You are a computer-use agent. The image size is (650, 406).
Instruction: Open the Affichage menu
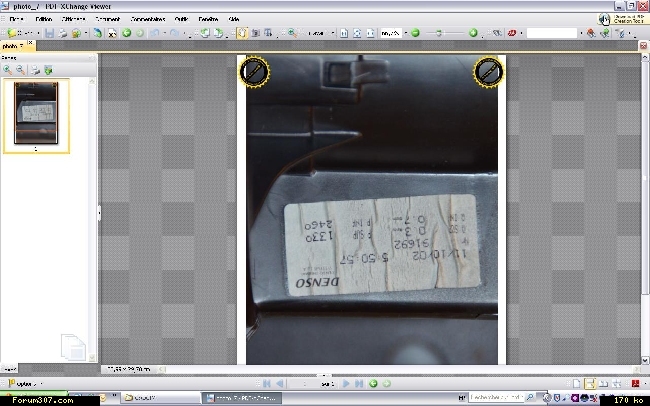pyautogui.click(x=73, y=19)
